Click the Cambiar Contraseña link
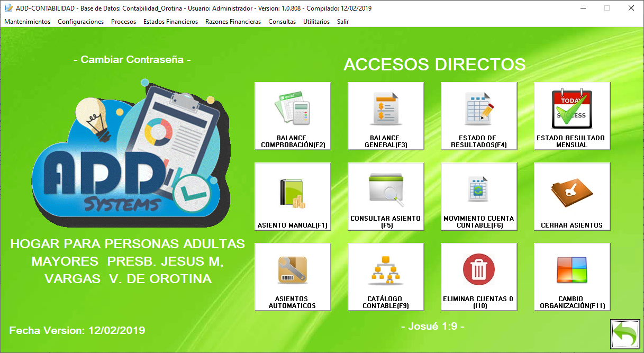The image size is (644, 353). coord(132,60)
